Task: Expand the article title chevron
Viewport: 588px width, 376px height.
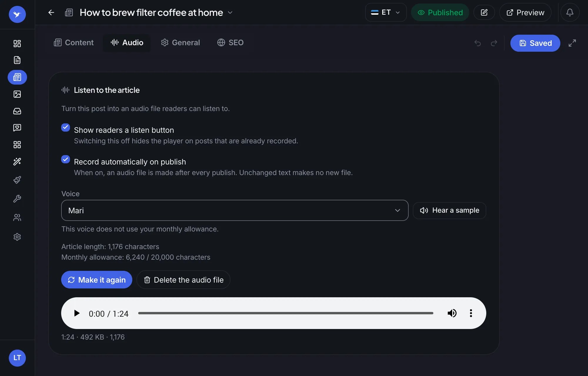Action: [x=230, y=13]
